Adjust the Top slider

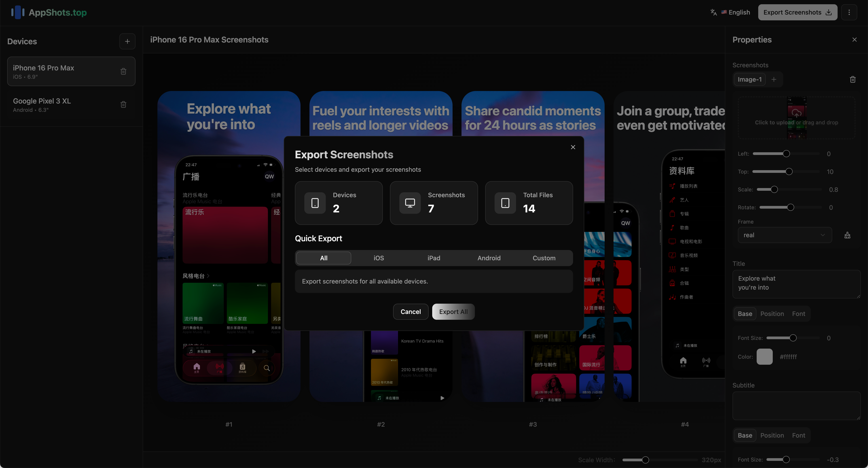click(786, 172)
